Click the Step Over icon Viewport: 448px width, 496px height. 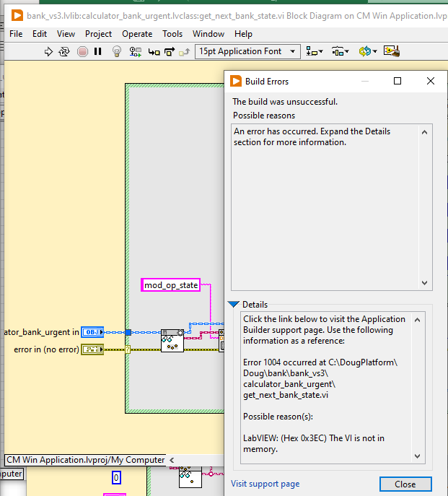coord(170,51)
